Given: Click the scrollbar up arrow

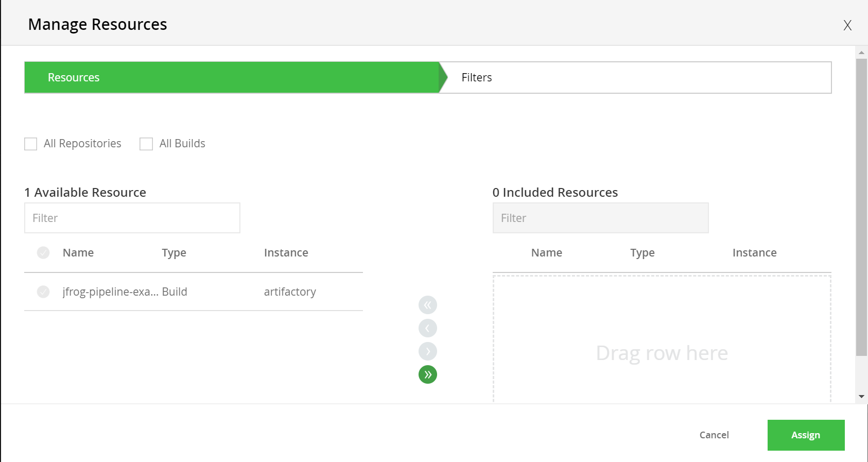Looking at the screenshot, I should (861, 53).
